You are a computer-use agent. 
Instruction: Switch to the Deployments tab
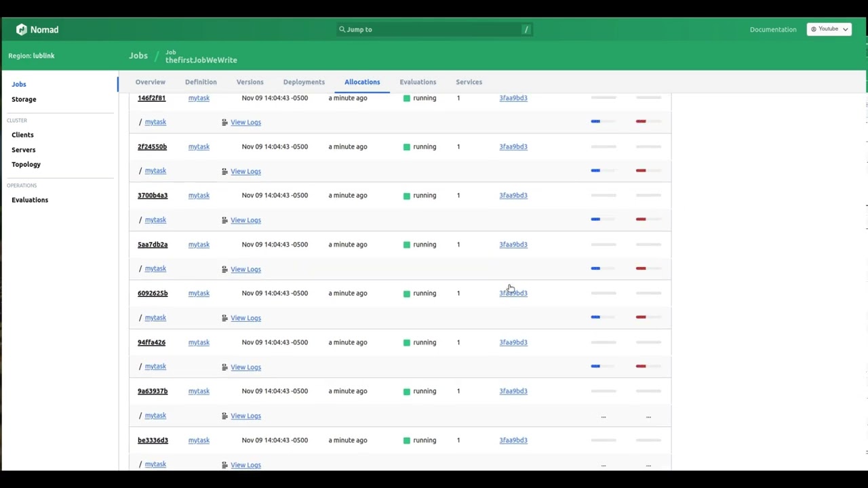[x=304, y=82]
